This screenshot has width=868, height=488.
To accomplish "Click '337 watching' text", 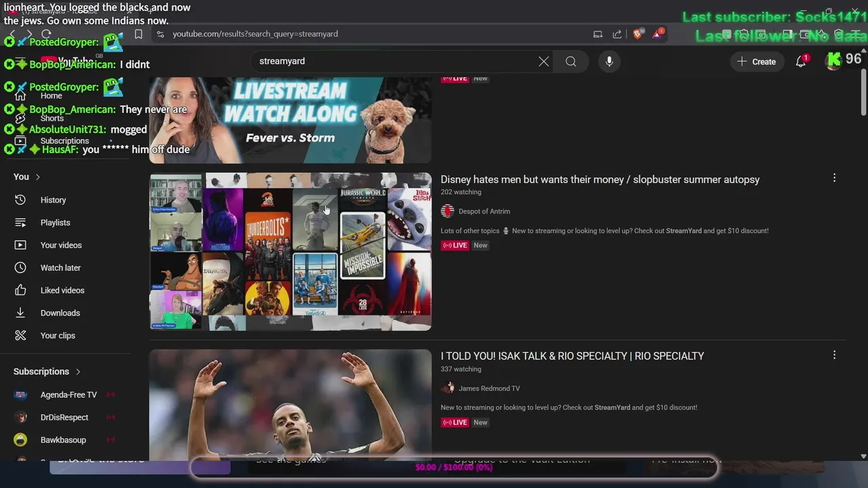I will [x=461, y=369].
